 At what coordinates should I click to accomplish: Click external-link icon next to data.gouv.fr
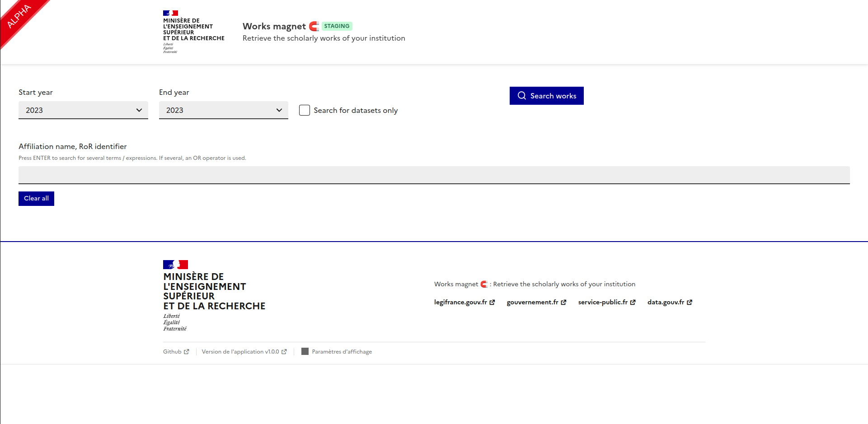pos(690,303)
